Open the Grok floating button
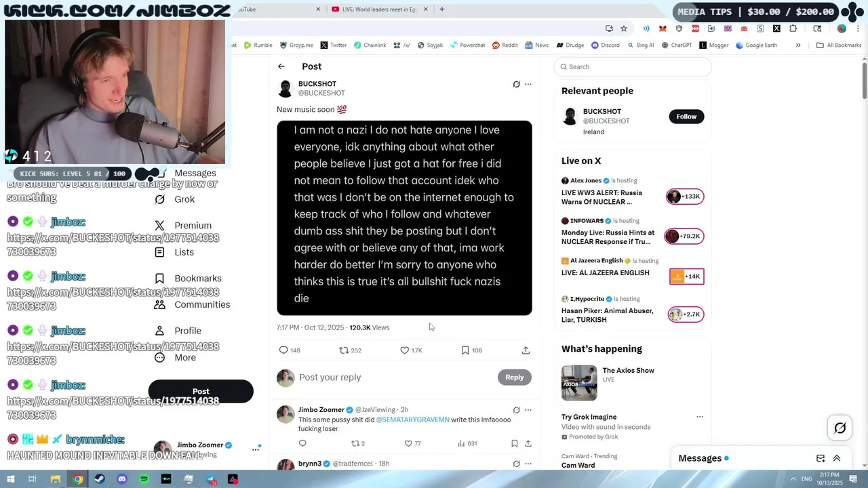This screenshot has height=488, width=868. (840, 428)
